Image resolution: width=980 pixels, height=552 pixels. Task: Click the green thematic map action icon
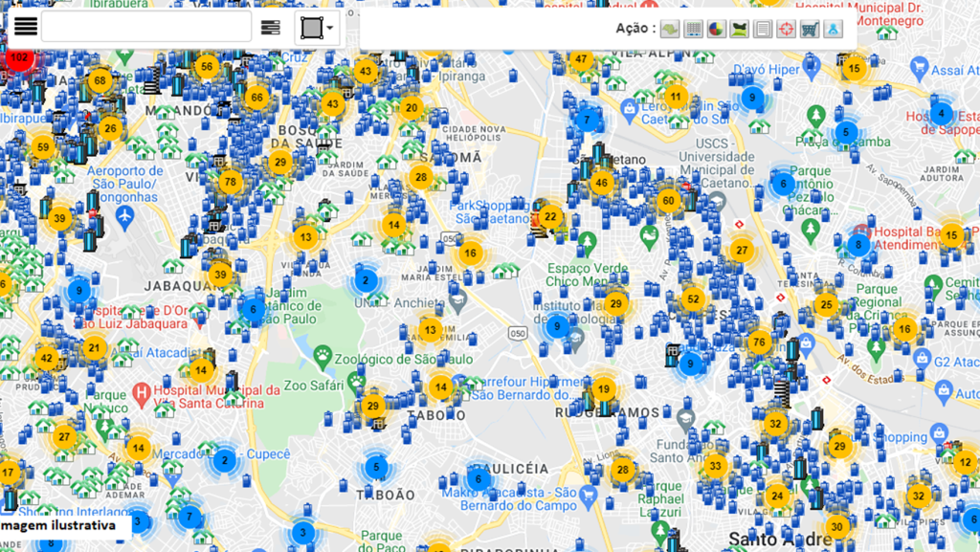[740, 29]
